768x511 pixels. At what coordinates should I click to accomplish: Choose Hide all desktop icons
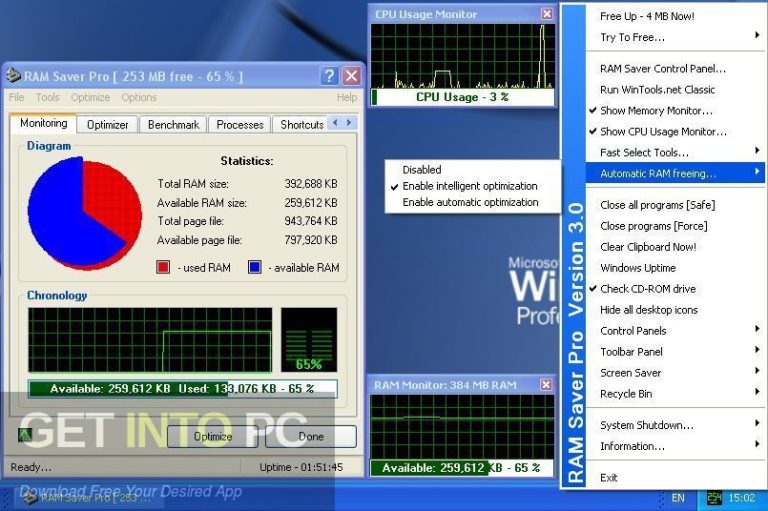coord(675,310)
